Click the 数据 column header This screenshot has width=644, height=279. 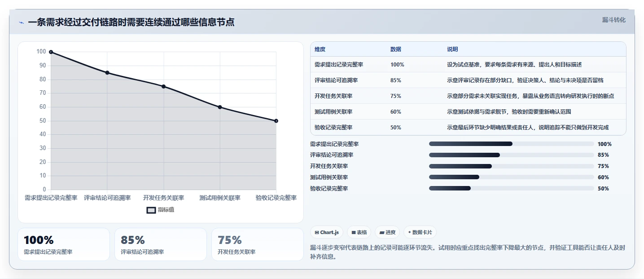coord(396,49)
